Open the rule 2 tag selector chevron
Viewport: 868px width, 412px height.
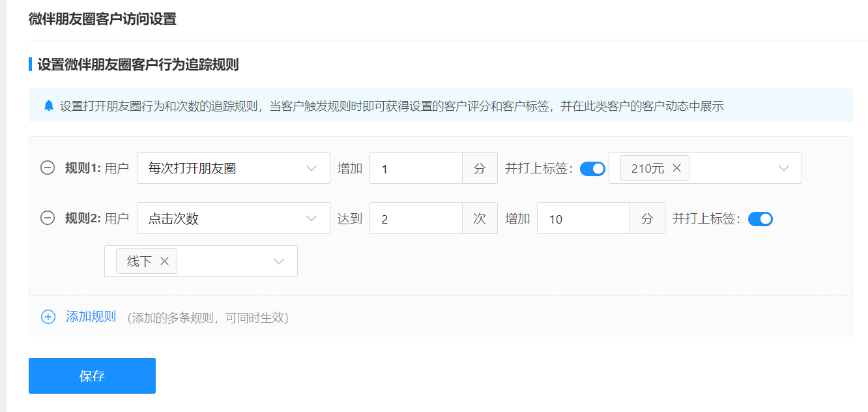[x=279, y=261]
